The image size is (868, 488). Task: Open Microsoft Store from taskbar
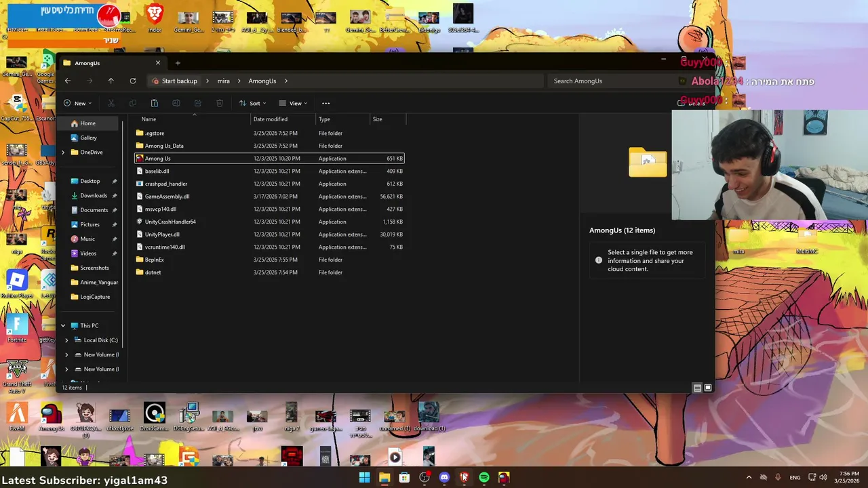point(404,477)
